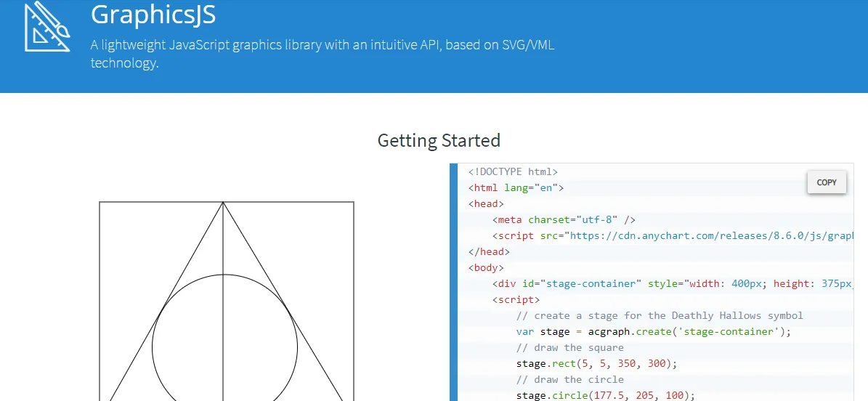Click the GraphicsJS title heading

tap(153, 15)
